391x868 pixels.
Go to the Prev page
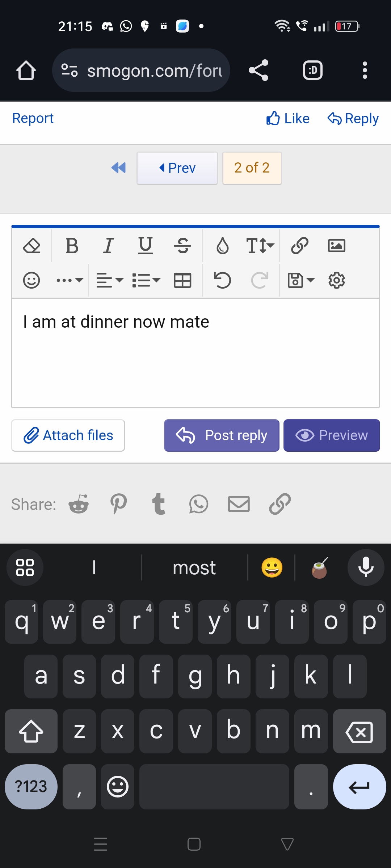coord(177,168)
